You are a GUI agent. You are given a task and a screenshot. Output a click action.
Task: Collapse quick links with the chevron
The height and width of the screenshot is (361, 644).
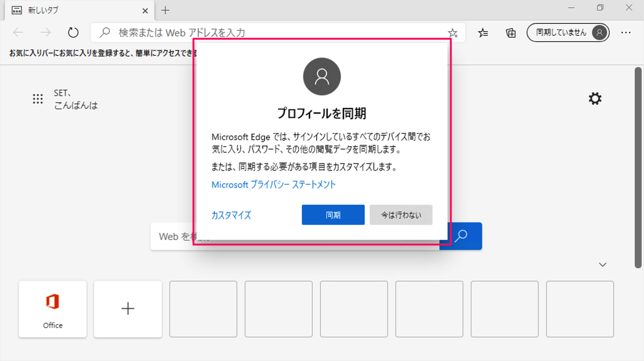pyautogui.click(x=602, y=265)
